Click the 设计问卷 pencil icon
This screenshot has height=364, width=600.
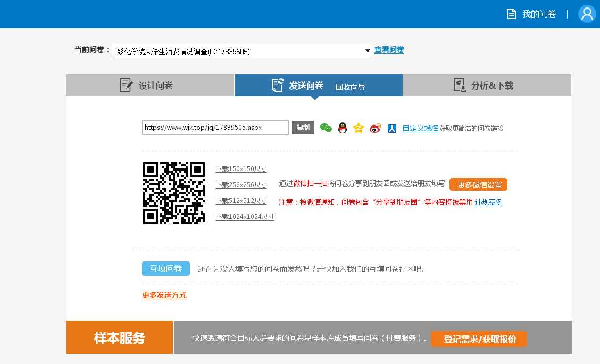(126, 85)
